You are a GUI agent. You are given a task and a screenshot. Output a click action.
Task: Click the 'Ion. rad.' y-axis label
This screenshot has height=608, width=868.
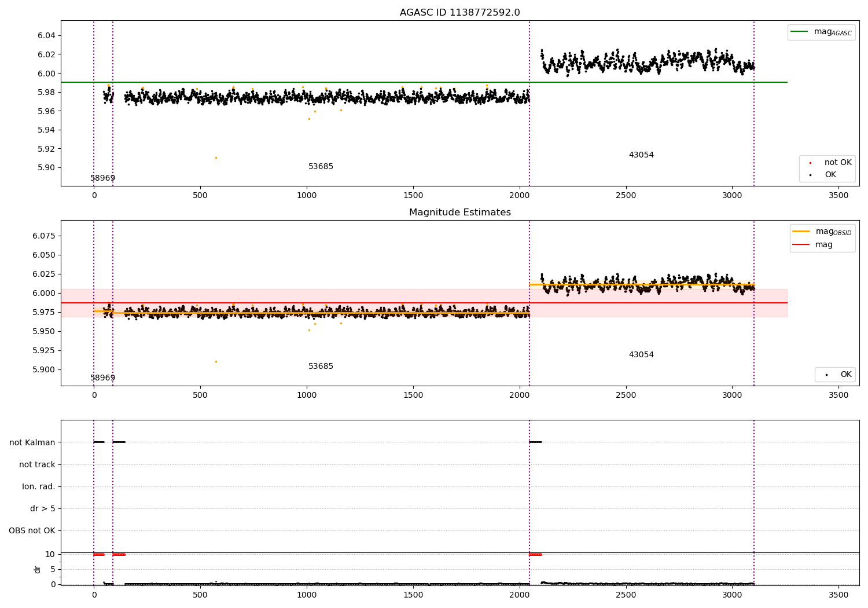point(39,487)
